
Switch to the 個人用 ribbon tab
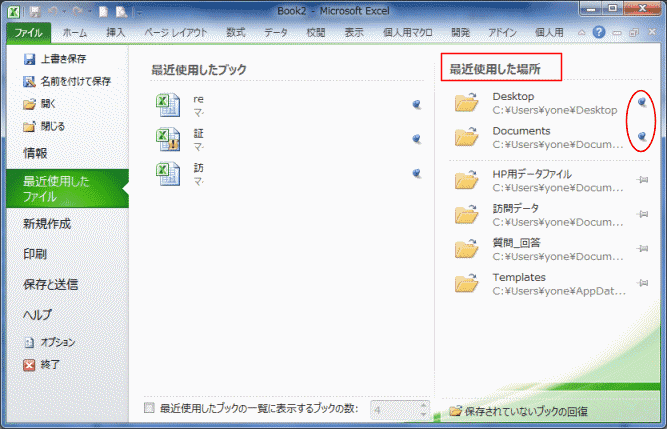(549, 32)
